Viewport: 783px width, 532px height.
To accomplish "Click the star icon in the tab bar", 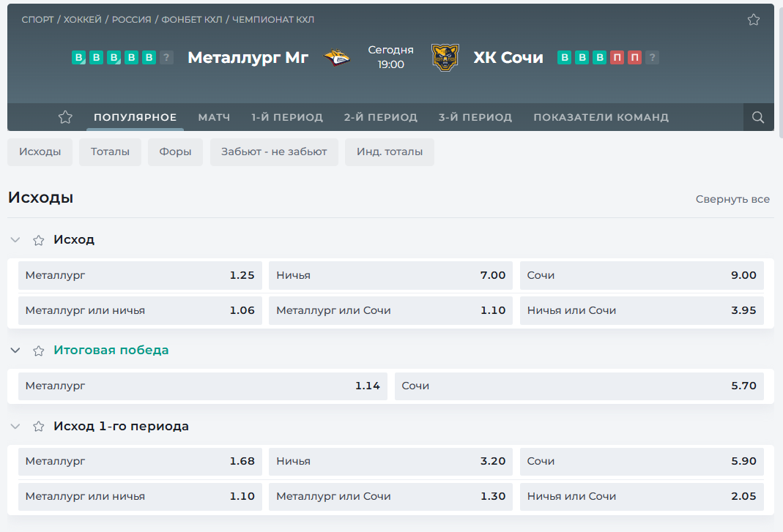I will click(65, 117).
